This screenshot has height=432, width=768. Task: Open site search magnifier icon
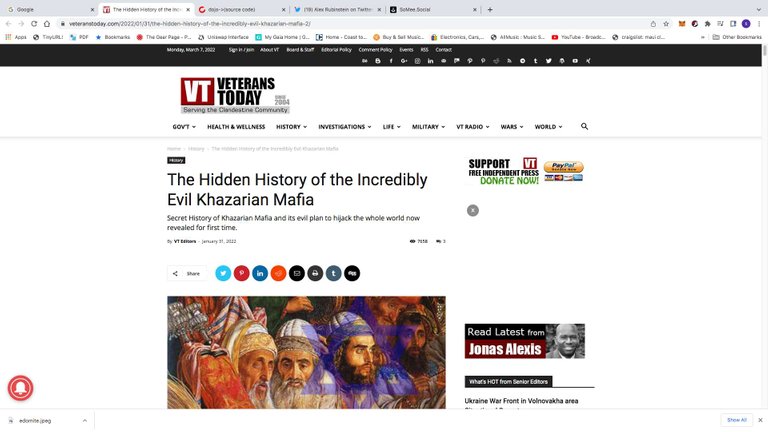click(584, 126)
